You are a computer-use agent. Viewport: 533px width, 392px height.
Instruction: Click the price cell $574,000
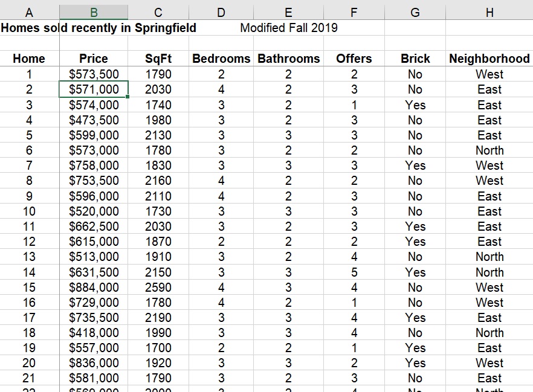pyautogui.click(x=94, y=105)
